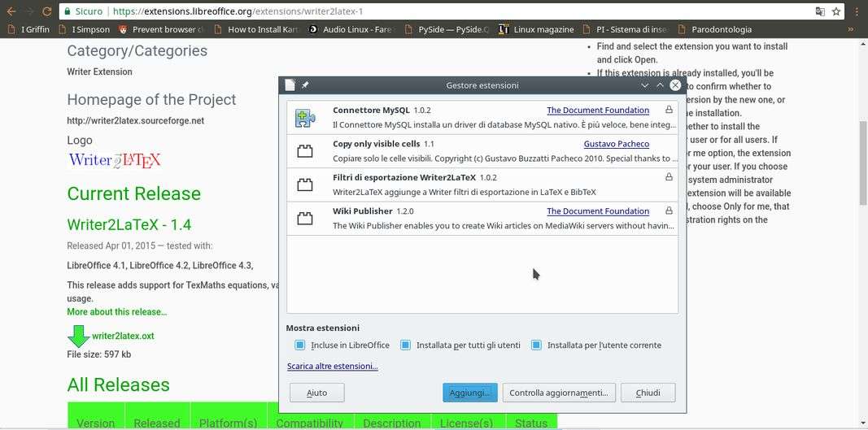
Task: Open The Document Foundation link for Connettore MySQL
Action: (x=598, y=110)
